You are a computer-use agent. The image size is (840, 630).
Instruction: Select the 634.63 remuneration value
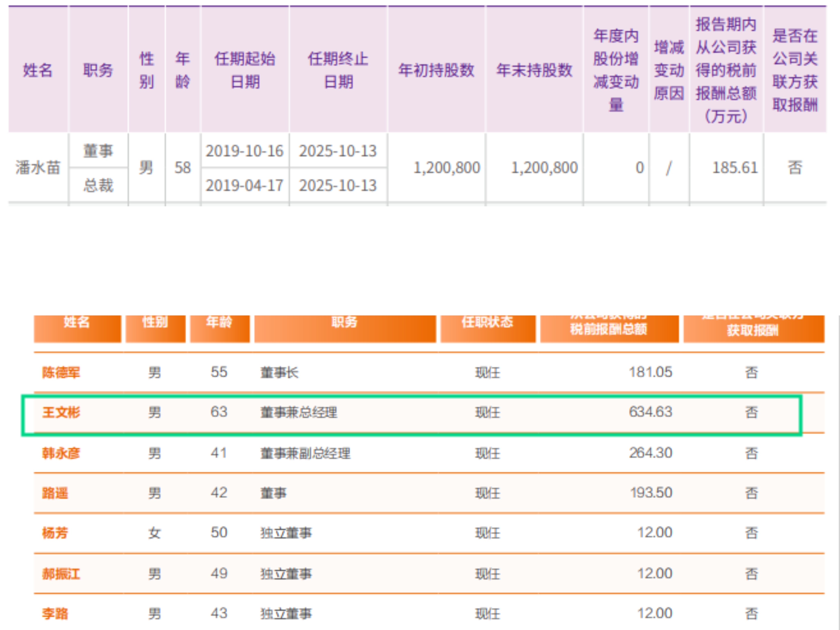[650, 412]
